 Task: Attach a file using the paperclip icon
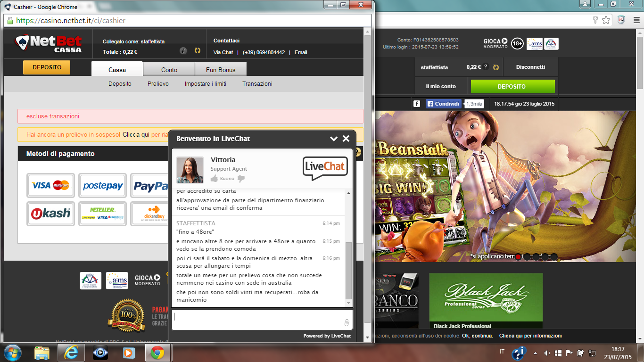click(347, 323)
